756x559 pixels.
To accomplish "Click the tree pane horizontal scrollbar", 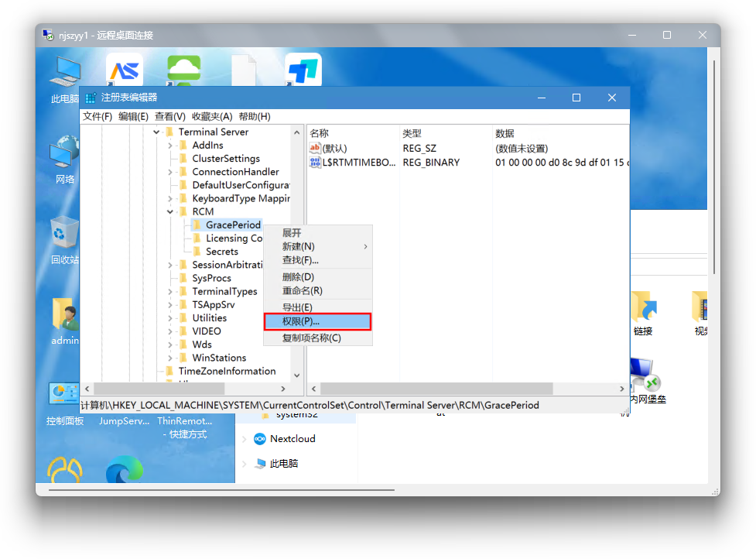I will click(x=186, y=389).
